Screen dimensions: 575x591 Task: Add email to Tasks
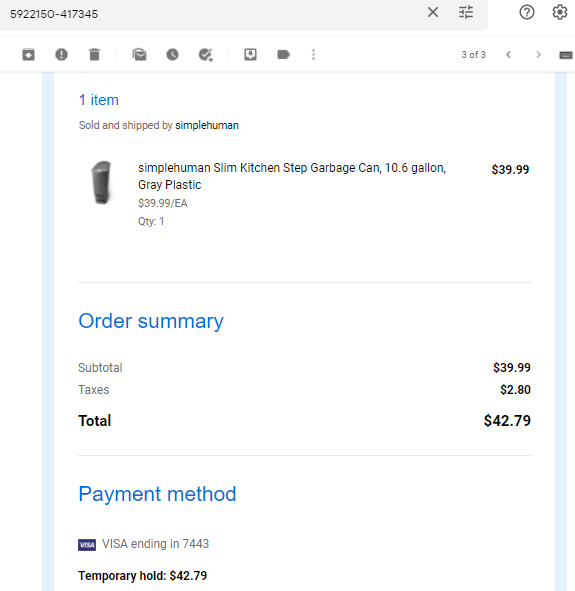click(206, 55)
